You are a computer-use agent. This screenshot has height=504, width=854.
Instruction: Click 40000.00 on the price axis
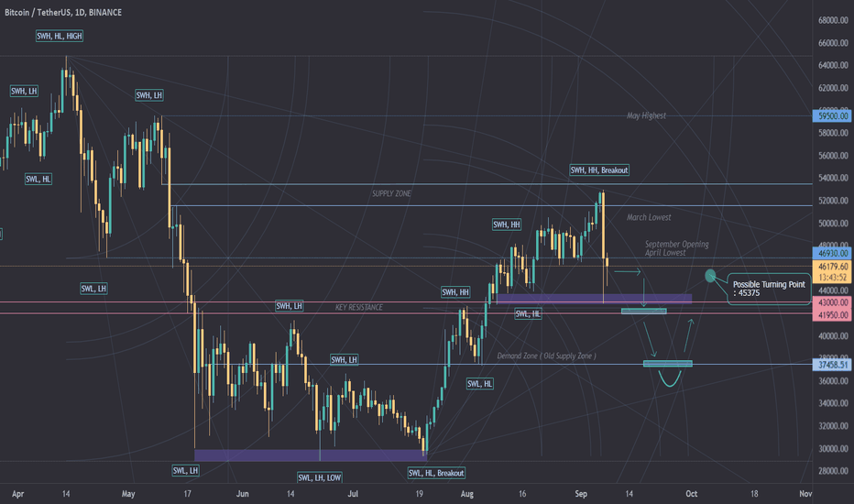(833, 336)
